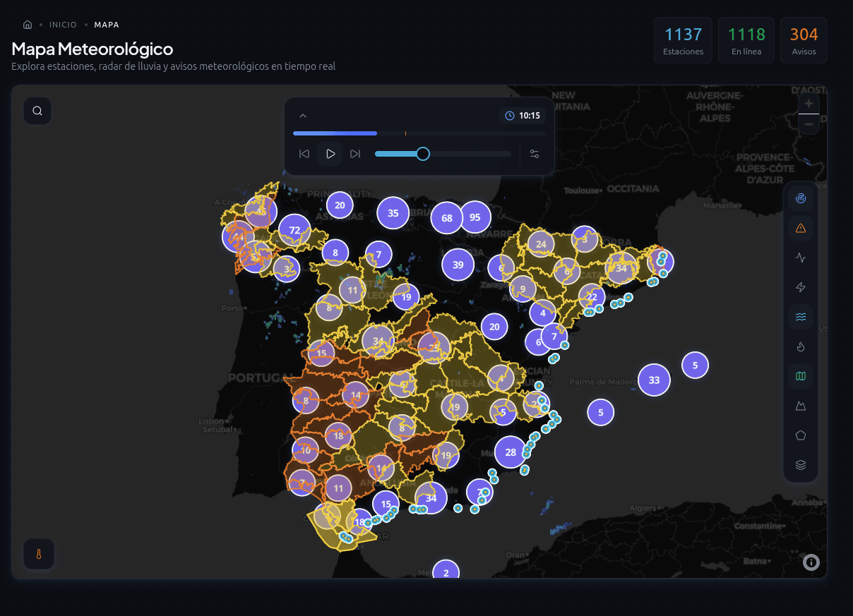The width and height of the screenshot is (853, 616).
Task: Click the 'Mapa Meteorológico' page title
Action: 93,49
